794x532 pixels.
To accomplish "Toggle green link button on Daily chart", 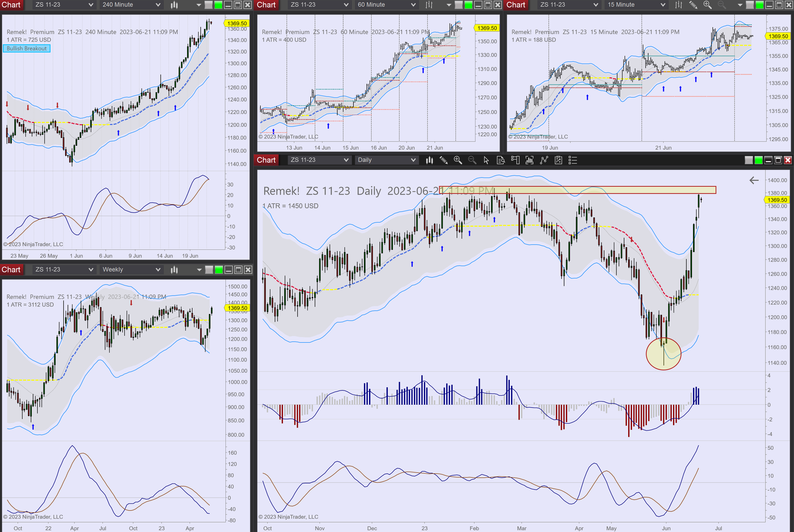I will click(x=758, y=160).
